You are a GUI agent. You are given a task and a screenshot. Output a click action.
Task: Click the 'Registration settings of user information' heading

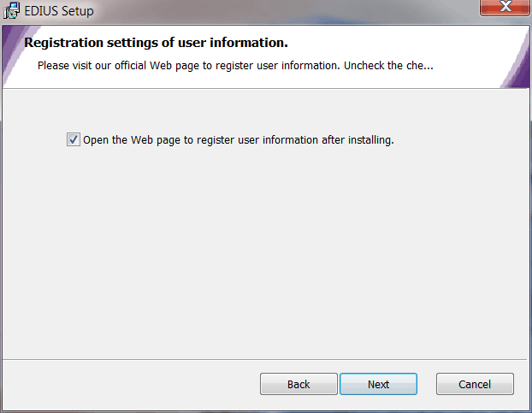(x=156, y=43)
